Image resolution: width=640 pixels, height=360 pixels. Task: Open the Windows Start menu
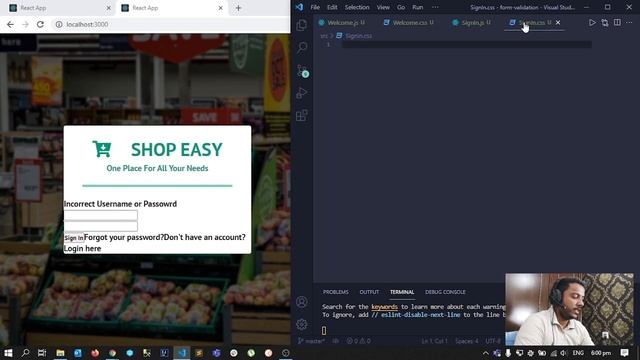coord(8,353)
